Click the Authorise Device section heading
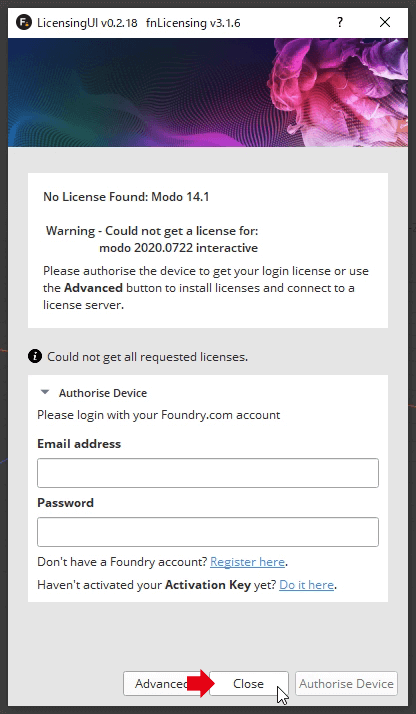The height and width of the screenshot is (714, 416). pyautogui.click(x=103, y=393)
